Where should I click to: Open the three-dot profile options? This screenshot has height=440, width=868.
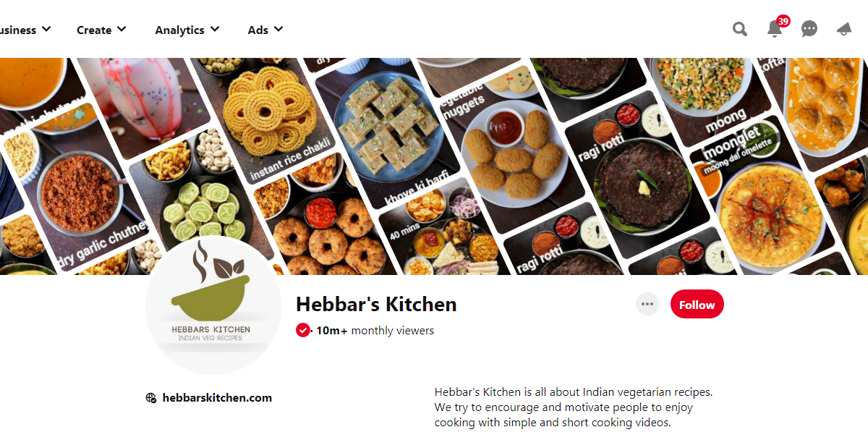tap(647, 305)
